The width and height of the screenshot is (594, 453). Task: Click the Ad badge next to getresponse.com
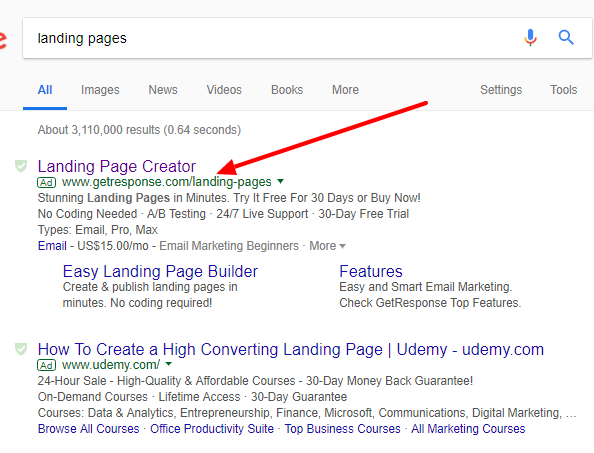point(47,183)
